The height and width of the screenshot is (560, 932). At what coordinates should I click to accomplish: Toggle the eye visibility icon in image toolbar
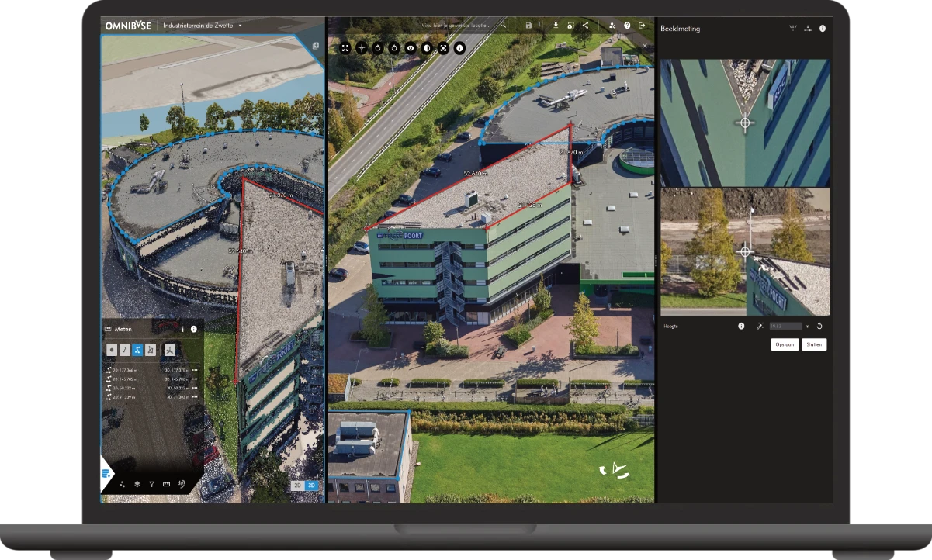pos(411,48)
